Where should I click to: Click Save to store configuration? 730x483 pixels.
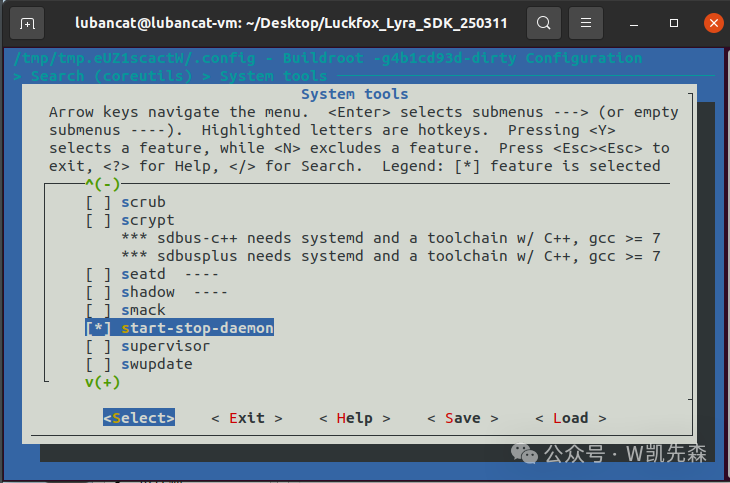pos(462,418)
